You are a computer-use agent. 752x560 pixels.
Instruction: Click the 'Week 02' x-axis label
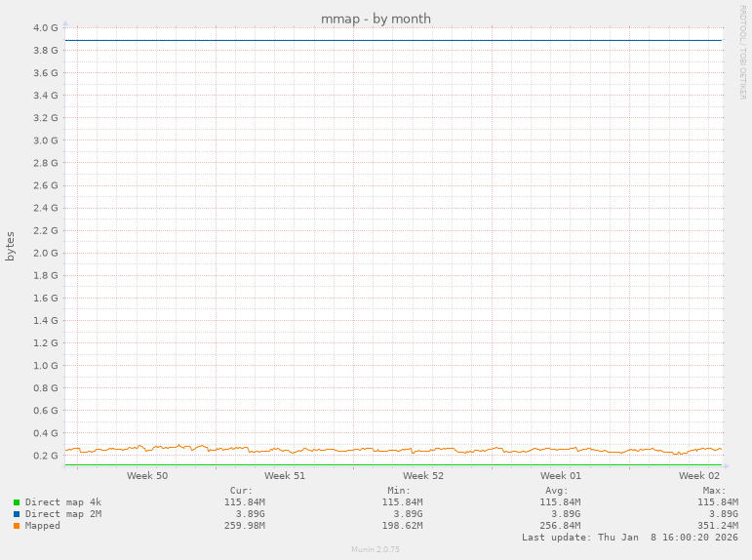point(699,476)
